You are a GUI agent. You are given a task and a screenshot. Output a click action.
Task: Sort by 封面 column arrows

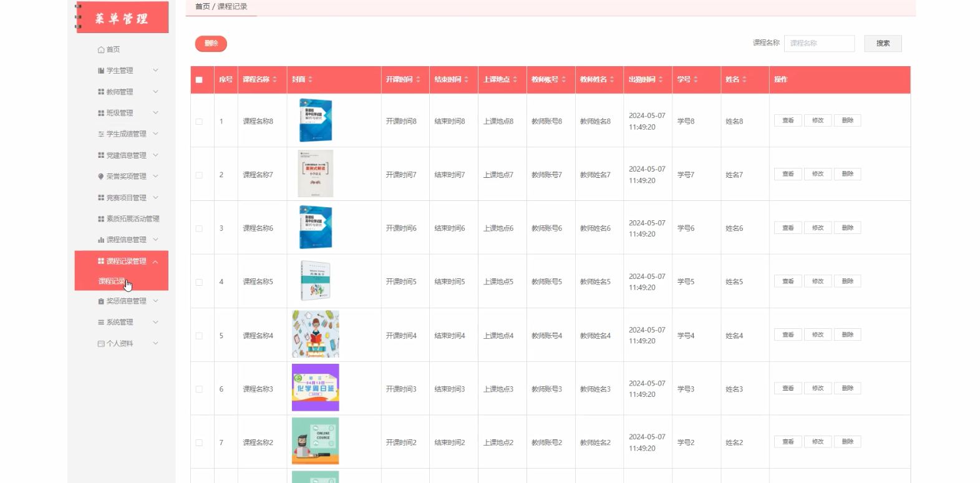(x=310, y=80)
